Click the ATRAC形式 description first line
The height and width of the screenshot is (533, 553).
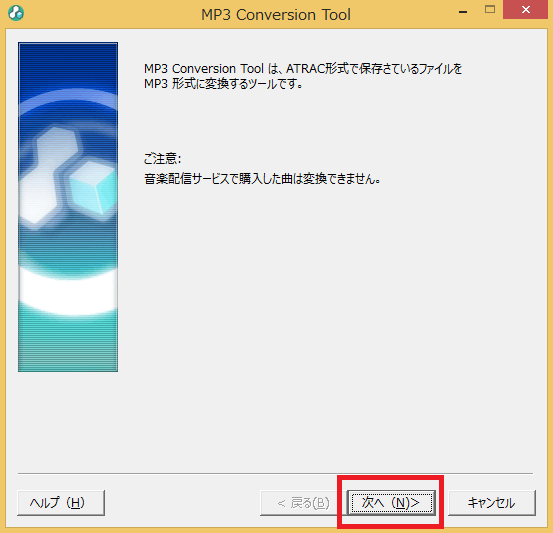coord(303,68)
